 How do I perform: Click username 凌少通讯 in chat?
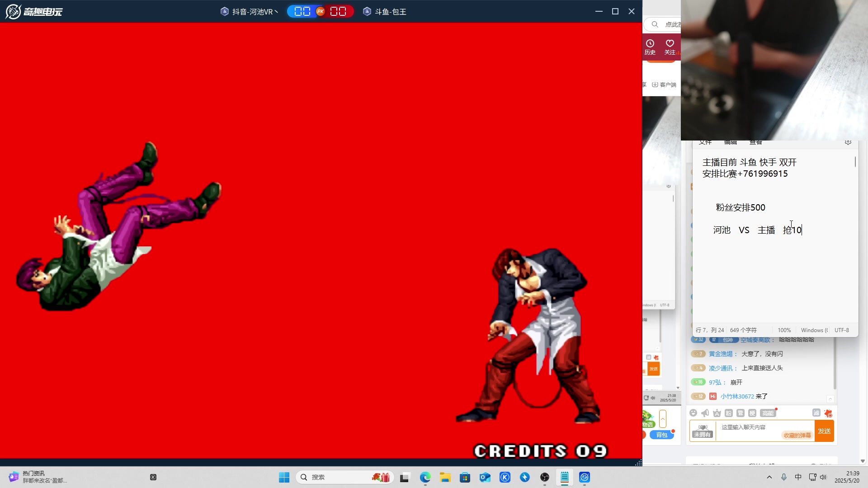point(721,368)
